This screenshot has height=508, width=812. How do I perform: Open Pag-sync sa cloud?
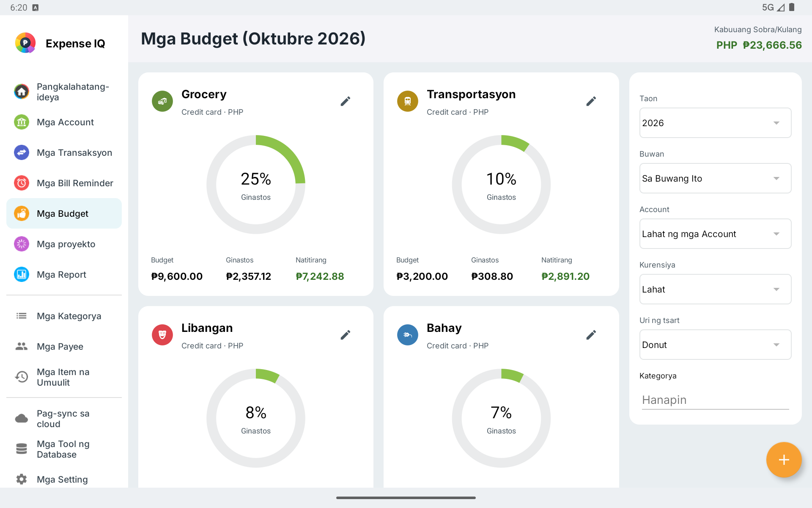click(64, 419)
